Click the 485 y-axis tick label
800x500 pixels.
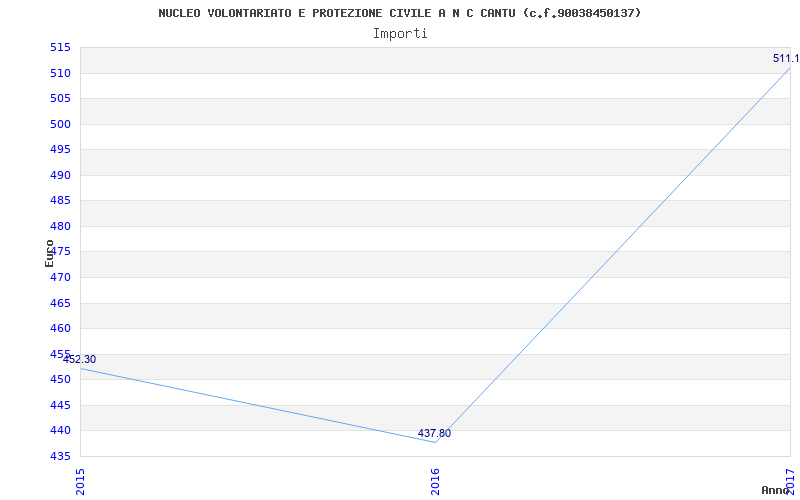[x=60, y=201]
